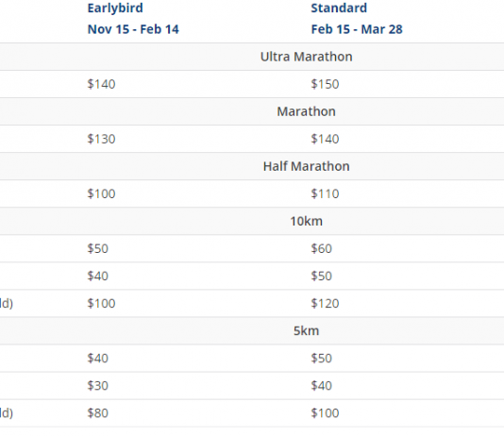Click the Earlybird column heading

click(115, 8)
